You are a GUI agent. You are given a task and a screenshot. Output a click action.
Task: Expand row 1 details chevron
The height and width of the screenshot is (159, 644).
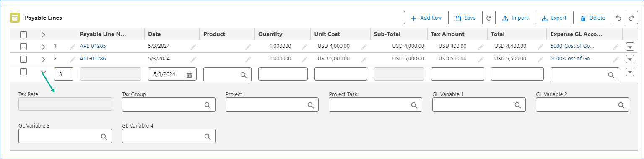44,47
